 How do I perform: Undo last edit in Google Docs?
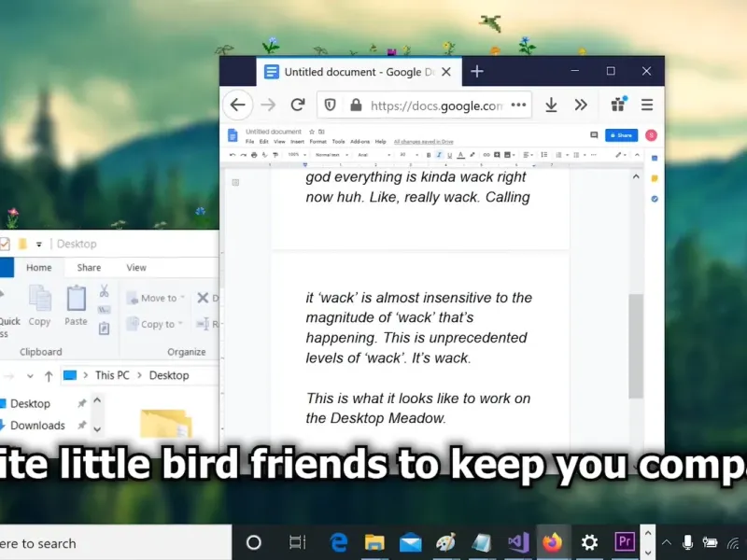point(233,155)
